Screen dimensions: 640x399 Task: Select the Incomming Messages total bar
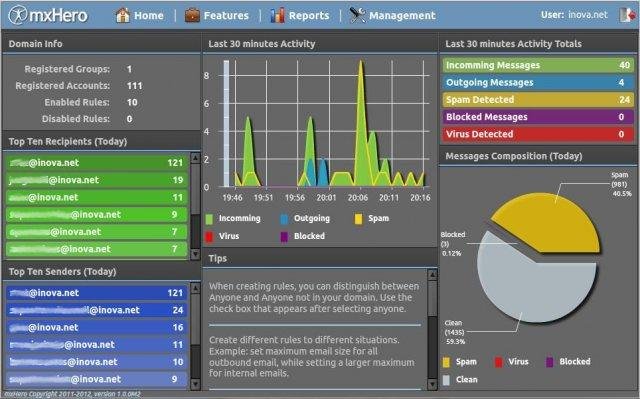point(538,65)
